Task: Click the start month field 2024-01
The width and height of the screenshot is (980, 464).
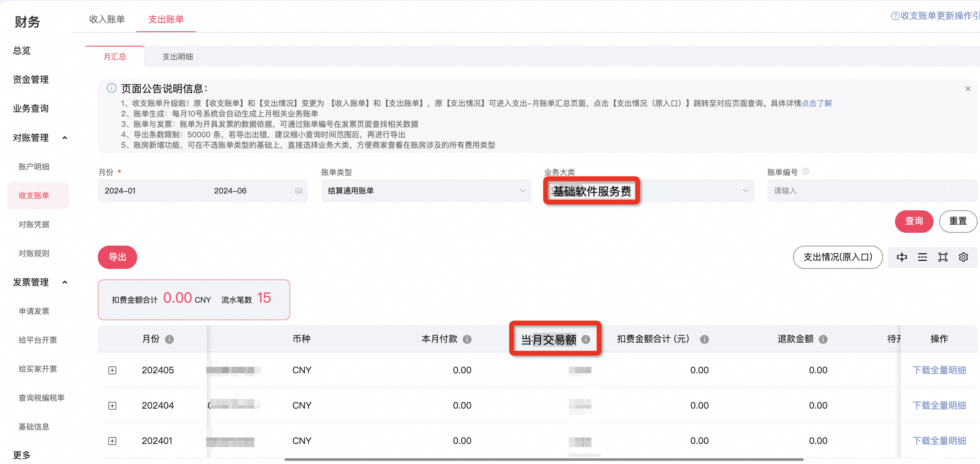Action: tap(120, 191)
